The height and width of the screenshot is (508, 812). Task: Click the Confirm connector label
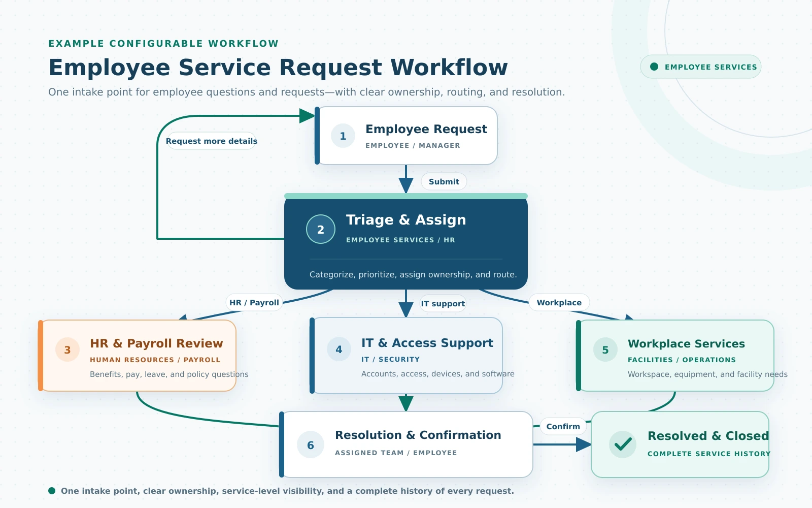click(563, 426)
